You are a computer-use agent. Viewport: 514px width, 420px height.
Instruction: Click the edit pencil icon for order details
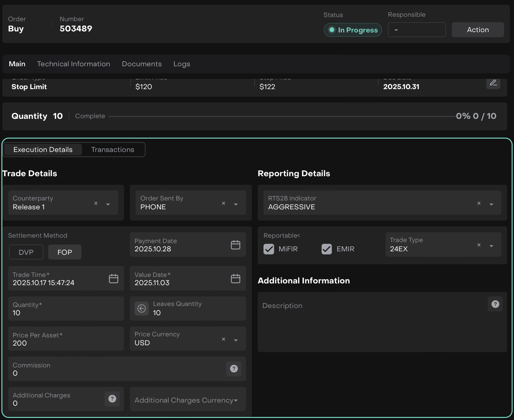tap(493, 83)
